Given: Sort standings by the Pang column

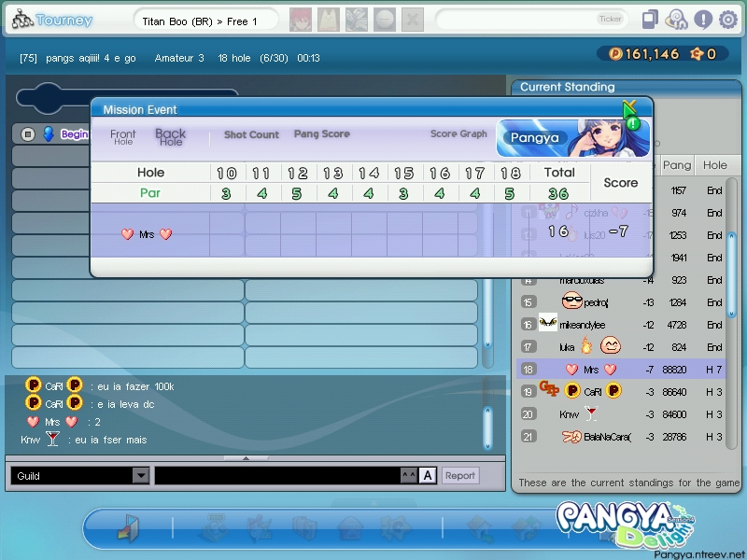Looking at the screenshot, I should click(x=676, y=165).
